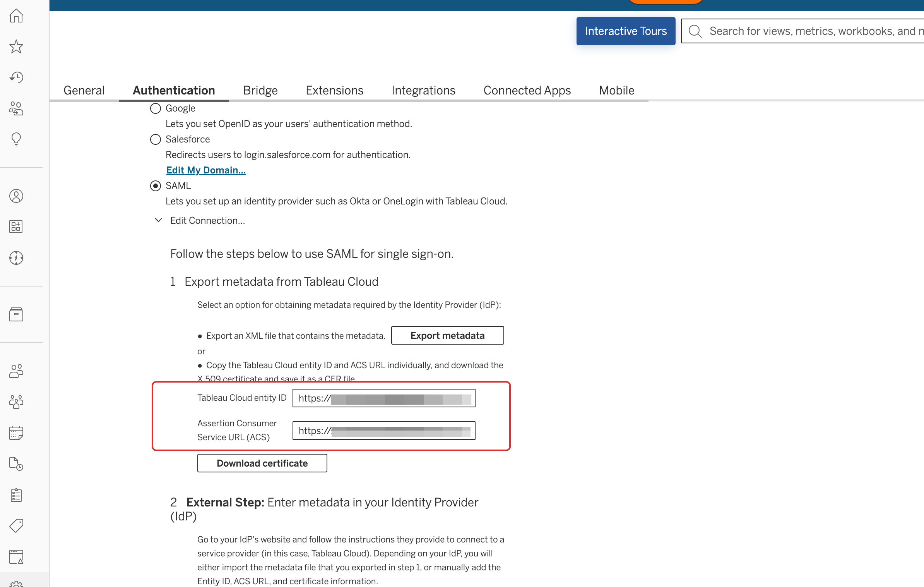Viewport: 924px width, 587px height.
Task: Open Recents clock icon
Action: point(16,77)
